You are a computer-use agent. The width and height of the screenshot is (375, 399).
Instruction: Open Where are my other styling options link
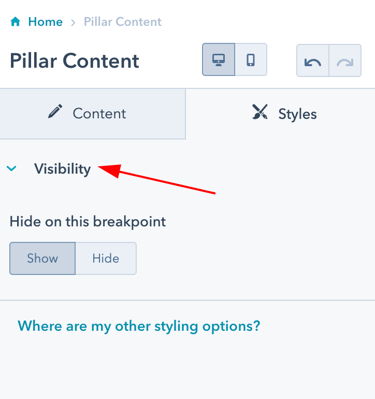pyautogui.click(x=139, y=326)
